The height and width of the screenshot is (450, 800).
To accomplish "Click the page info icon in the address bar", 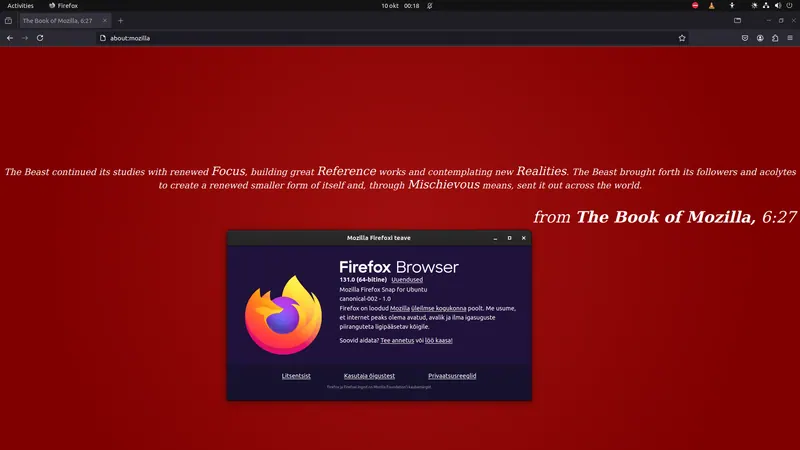I will pos(103,38).
